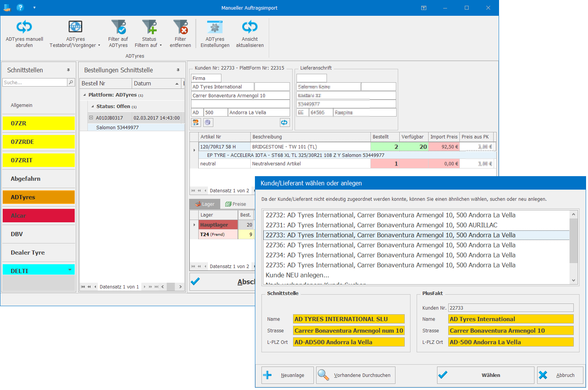This screenshot has height=390, width=588.
Task: Open ADTyres Einstellungen
Action: point(215,34)
